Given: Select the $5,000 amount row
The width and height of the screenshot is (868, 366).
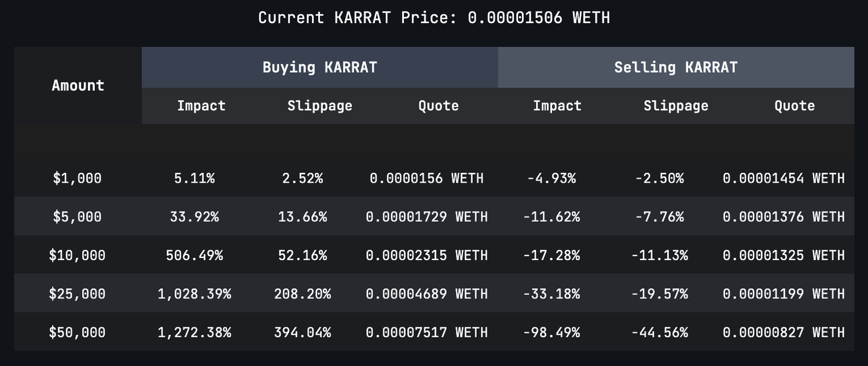Looking at the screenshot, I should click(77, 217).
